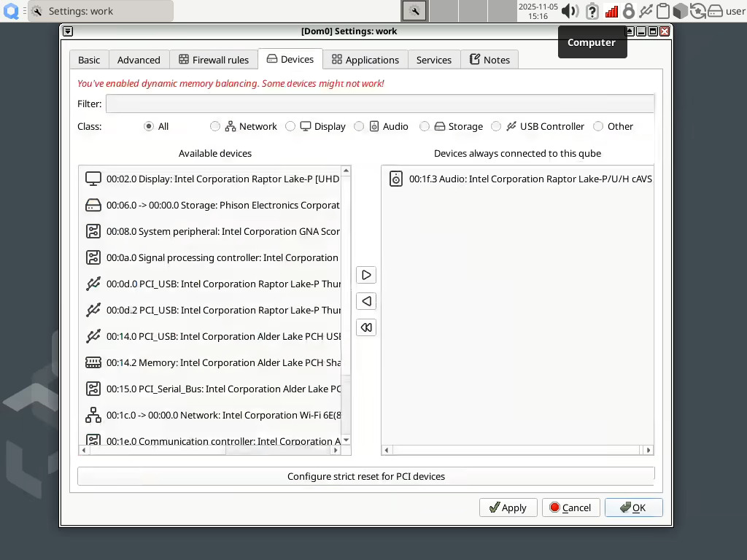This screenshot has height=560, width=747.
Task: Open the red network signal tray icon
Action: [x=611, y=11]
